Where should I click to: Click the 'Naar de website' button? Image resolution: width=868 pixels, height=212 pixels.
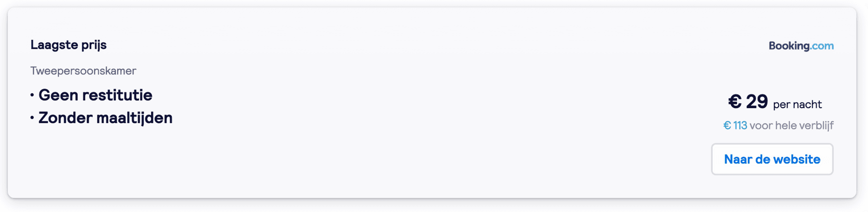point(772,159)
